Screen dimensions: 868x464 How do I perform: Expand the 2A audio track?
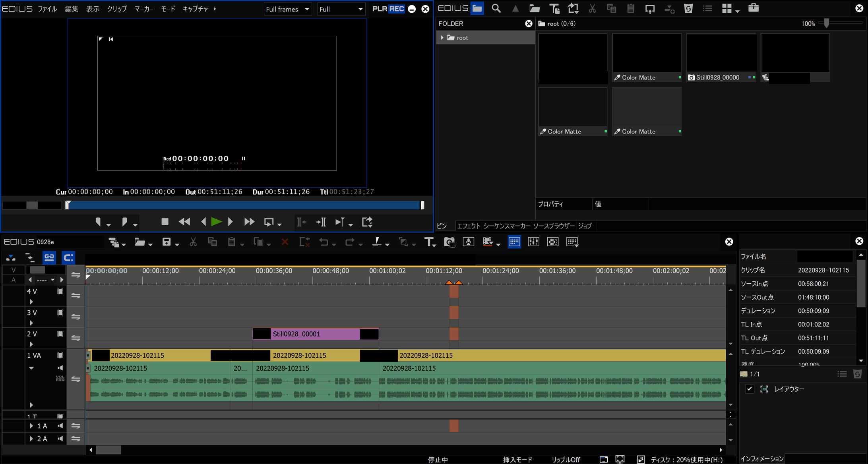click(x=31, y=439)
